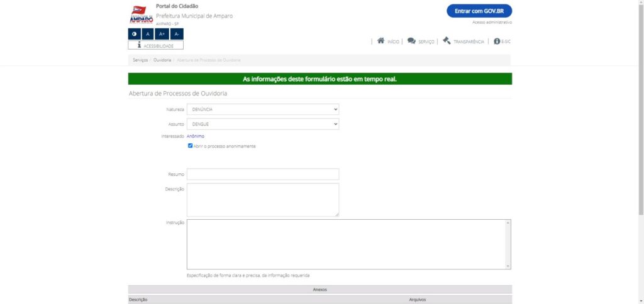This screenshot has width=644, height=304.
Task: Click the Entrar com GOV.BR button
Action: click(x=479, y=11)
